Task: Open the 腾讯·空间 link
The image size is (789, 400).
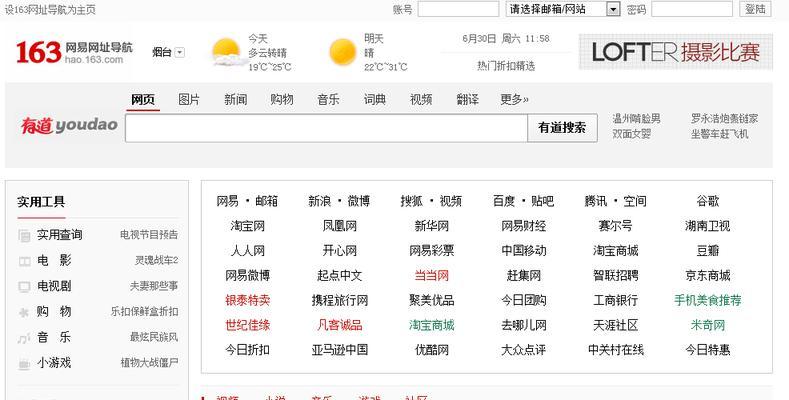Action: point(615,201)
